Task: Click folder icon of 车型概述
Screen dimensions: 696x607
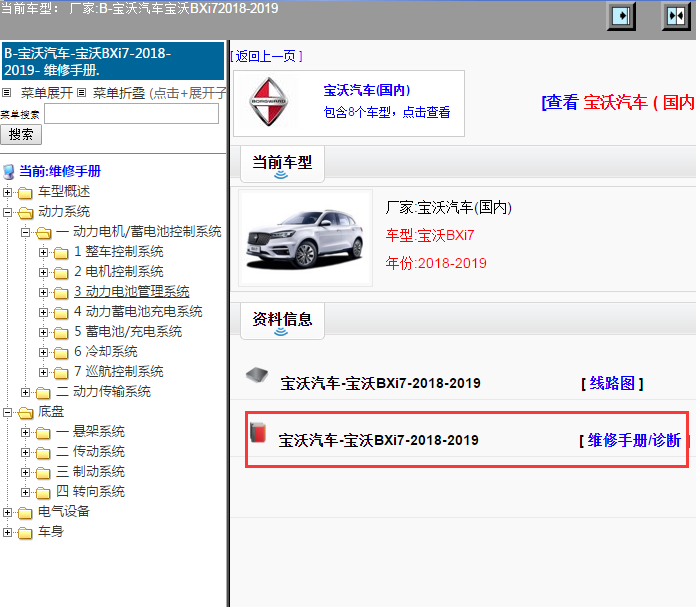Action: pyautogui.click(x=25, y=193)
